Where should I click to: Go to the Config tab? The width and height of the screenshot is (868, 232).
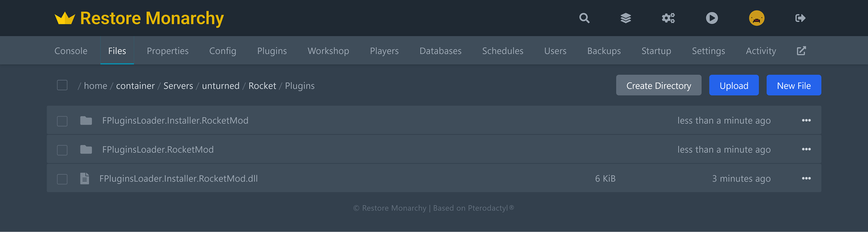(223, 51)
